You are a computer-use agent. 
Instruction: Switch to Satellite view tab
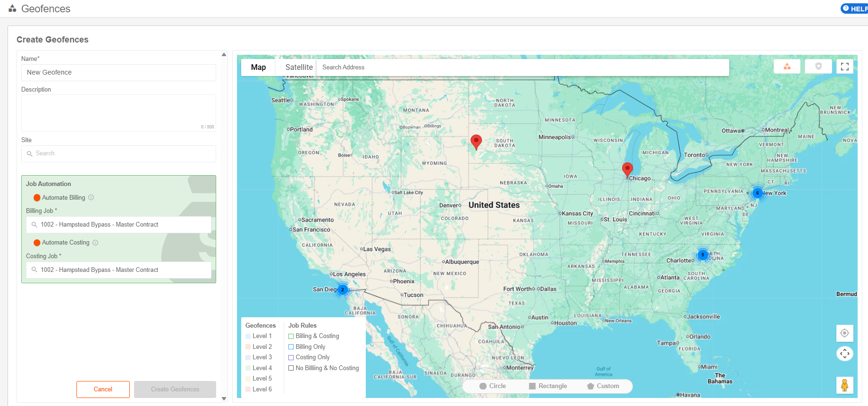[x=299, y=67]
